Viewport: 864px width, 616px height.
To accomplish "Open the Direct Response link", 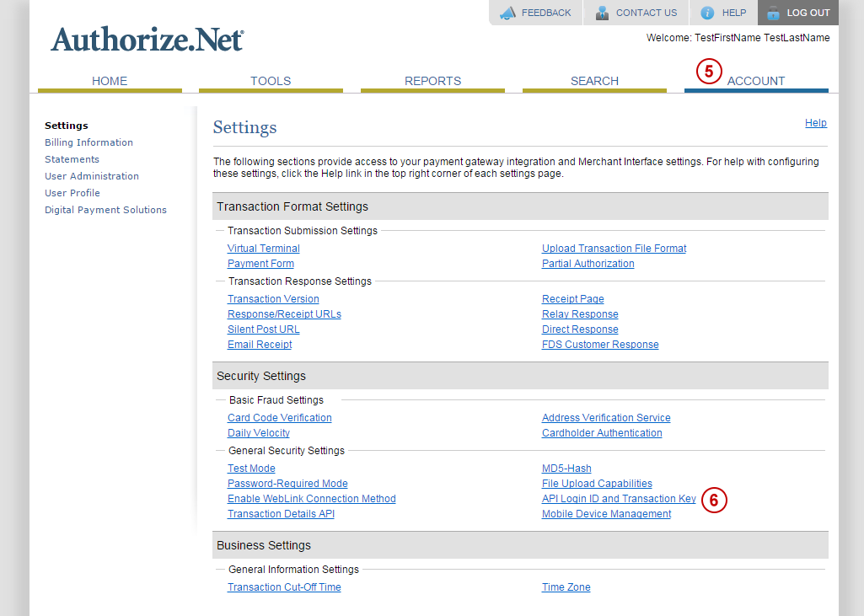I will tap(580, 329).
